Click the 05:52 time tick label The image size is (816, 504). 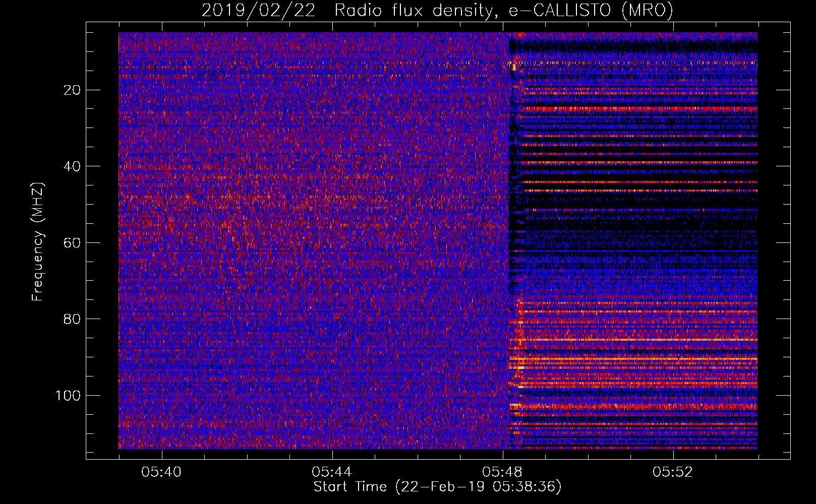coord(673,472)
